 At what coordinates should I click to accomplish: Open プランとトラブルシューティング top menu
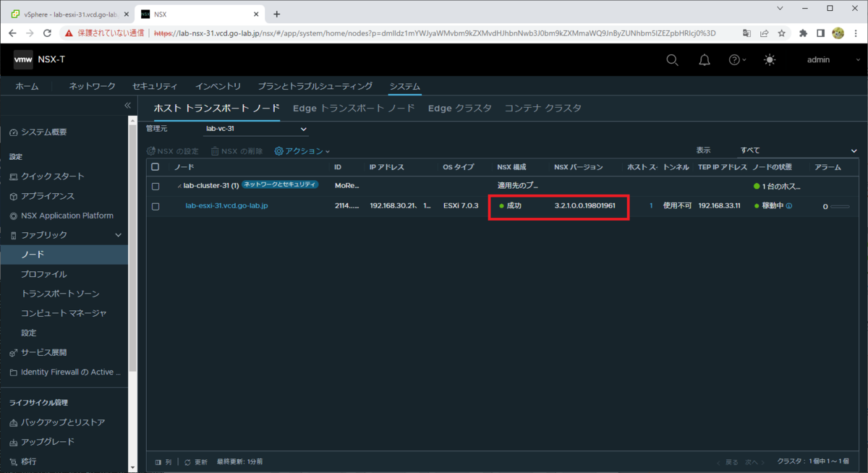click(x=315, y=87)
